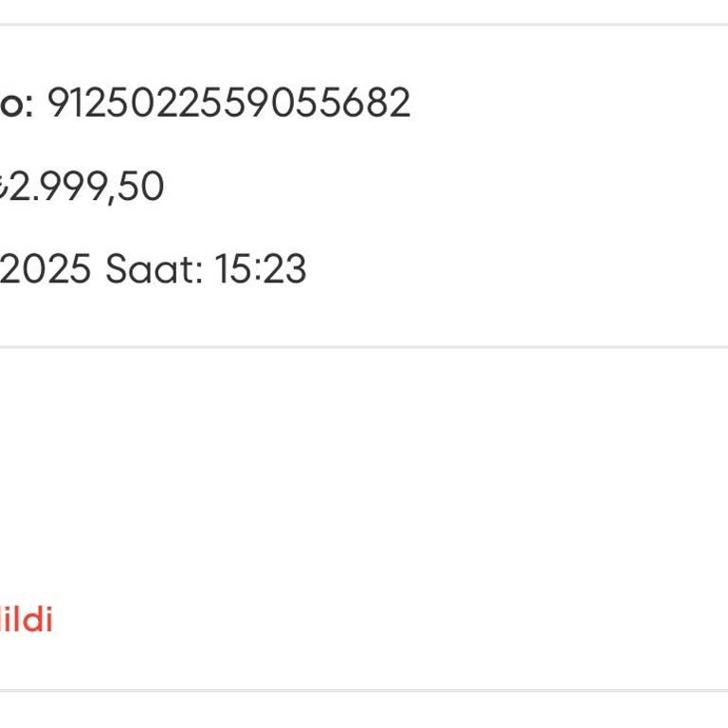
Task: Click the divider line above the order number
Action: pyautogui.click(x=364, y=25)
